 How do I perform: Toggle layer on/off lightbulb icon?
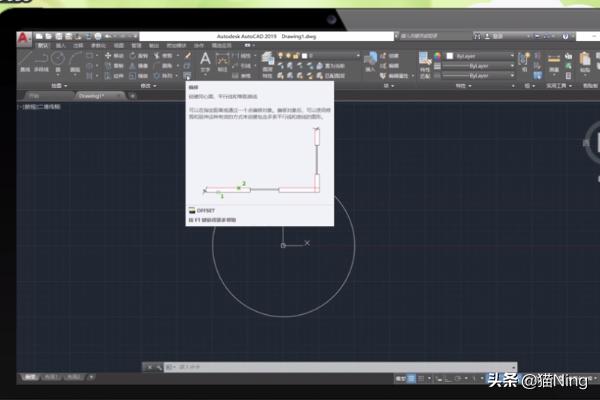(x=280, y=56)
